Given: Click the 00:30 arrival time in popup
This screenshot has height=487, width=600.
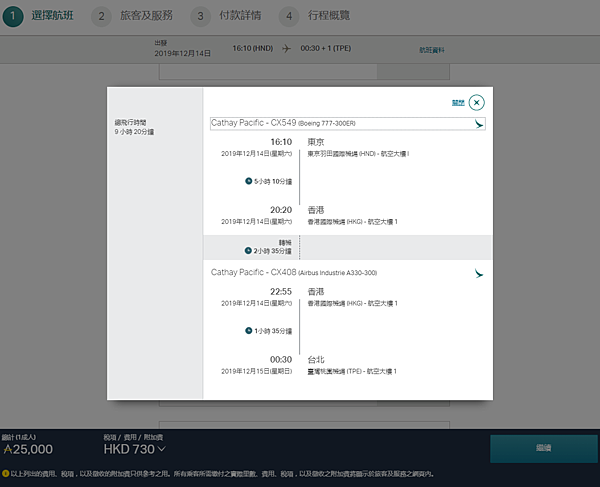Looking at the screenshot, I should coord(281,360).
